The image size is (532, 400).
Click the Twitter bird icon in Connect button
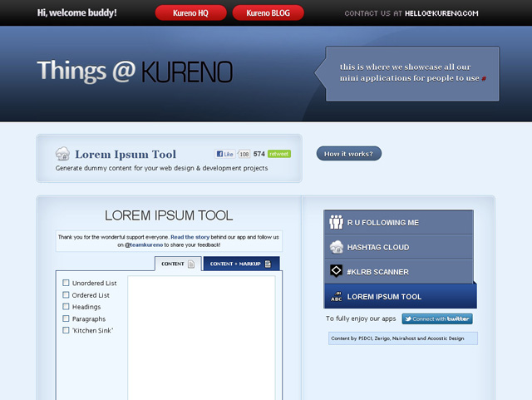408,319
